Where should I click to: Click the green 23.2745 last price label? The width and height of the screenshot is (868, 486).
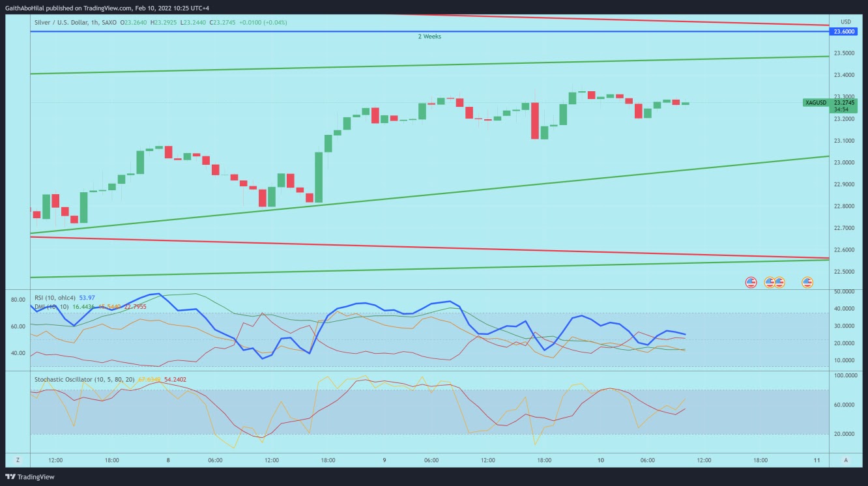pyautogui.click(x=845, y=102)
